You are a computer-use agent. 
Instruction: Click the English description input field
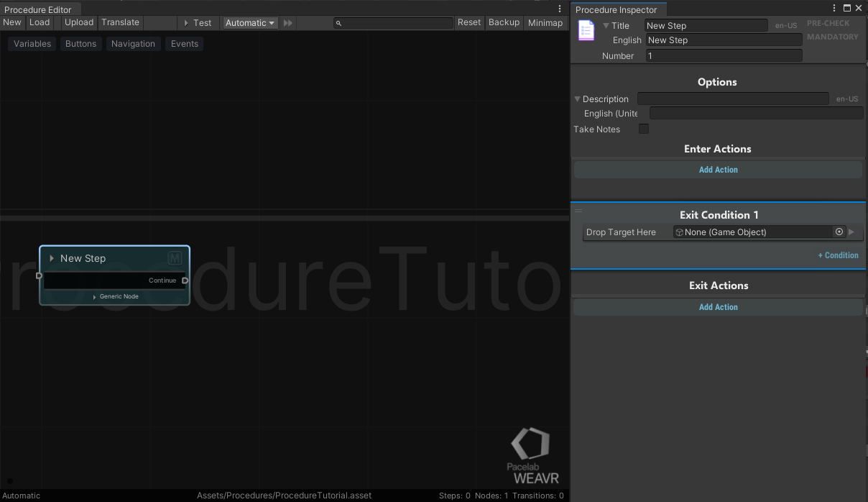coord(756,113)
